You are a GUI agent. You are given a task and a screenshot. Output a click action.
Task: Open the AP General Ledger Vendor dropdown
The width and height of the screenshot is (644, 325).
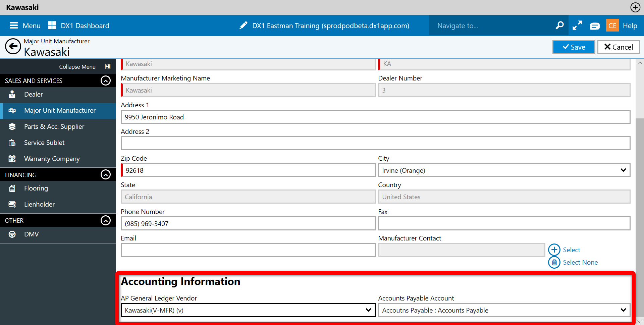(x=248, y=310)
